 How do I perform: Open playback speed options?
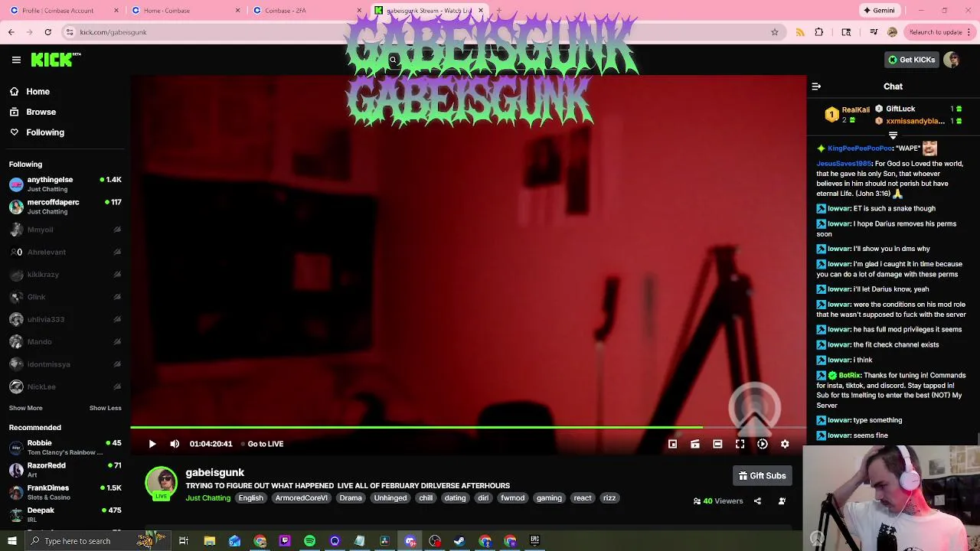[x=763, y=444]
